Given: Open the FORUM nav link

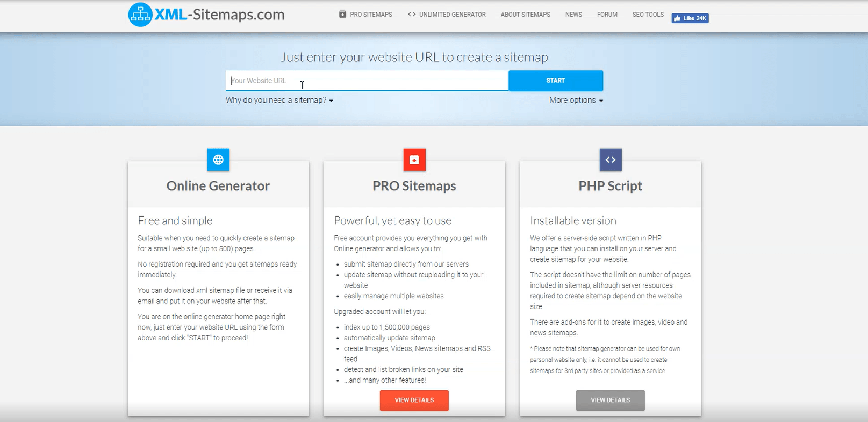Looking at the screenshot, I should (x=607, y=15).
